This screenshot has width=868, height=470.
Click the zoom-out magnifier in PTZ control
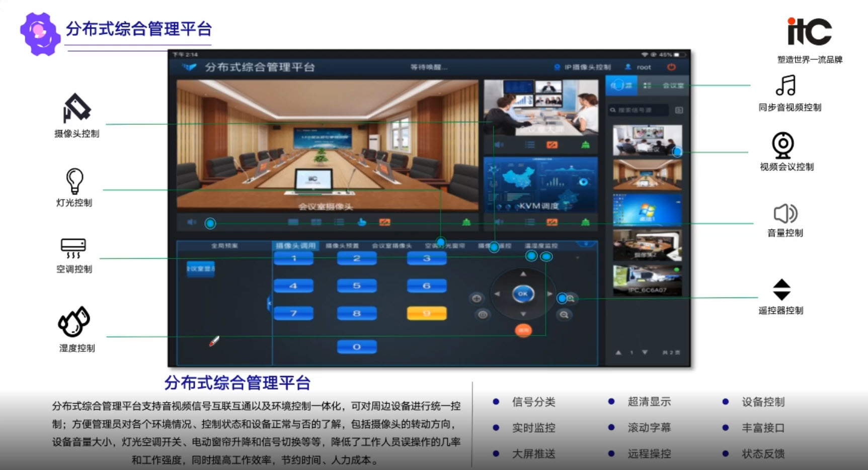pos(564,315)
